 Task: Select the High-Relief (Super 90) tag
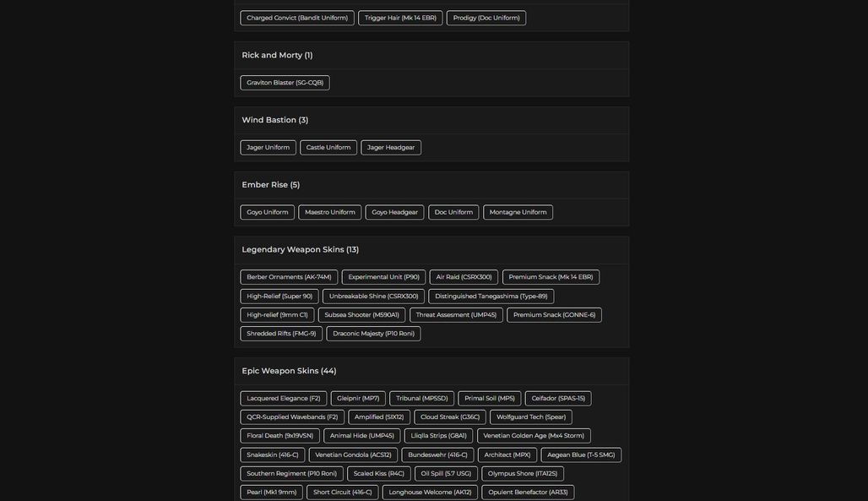tap(279, 297)
